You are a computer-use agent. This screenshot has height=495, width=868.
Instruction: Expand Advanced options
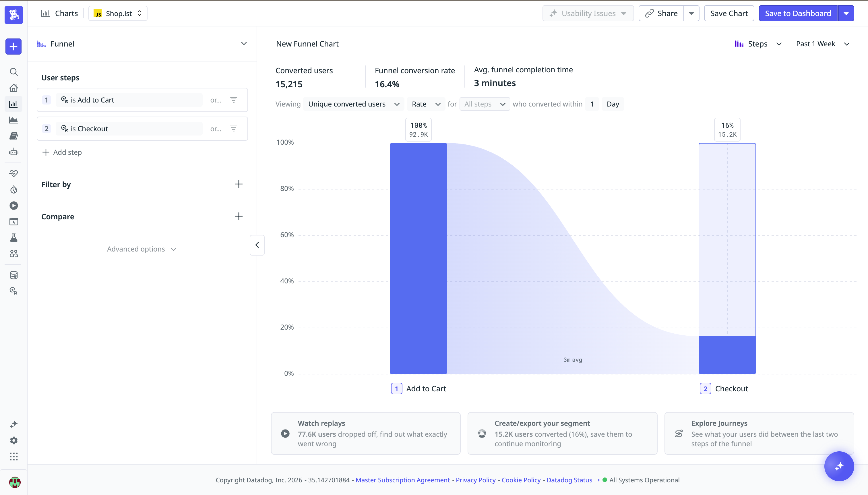[x=142, y=249]
